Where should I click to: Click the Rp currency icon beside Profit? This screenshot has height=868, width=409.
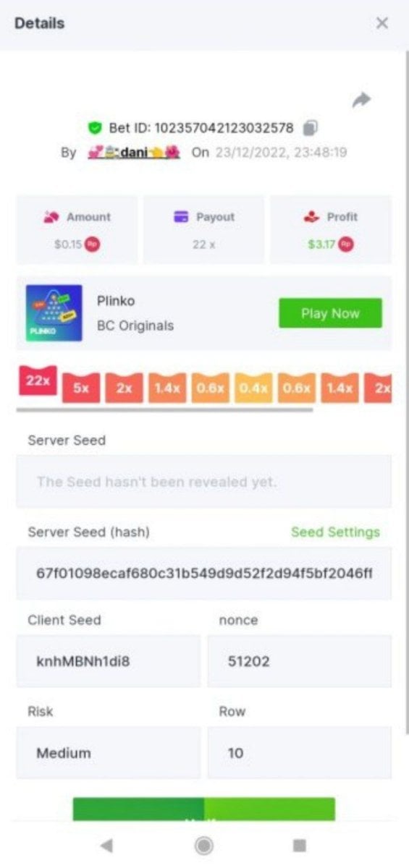pos(347,244)
